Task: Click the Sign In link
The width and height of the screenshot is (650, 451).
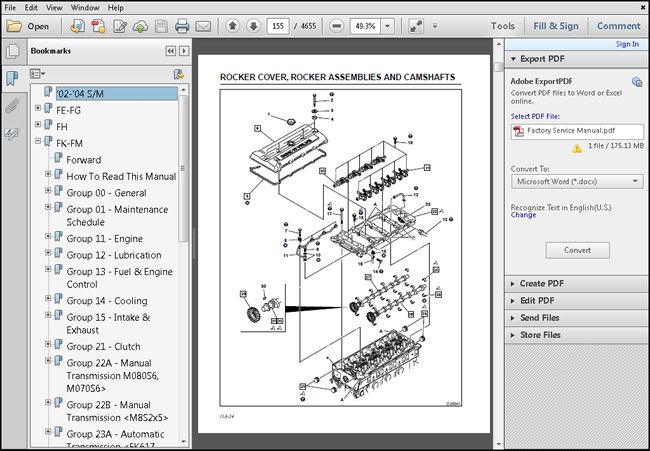Action: point(627,44)
